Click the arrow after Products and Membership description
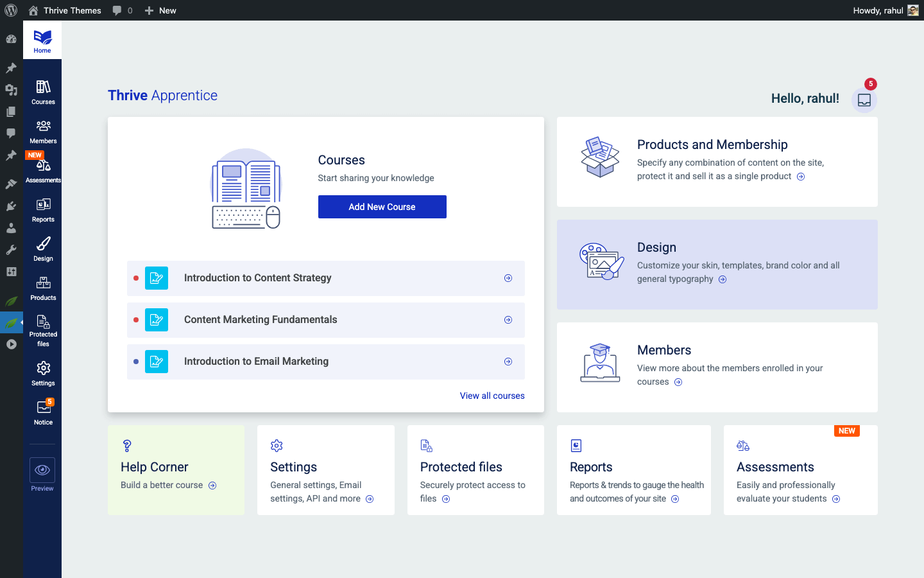Viewport: 924px width, 578px height. [x=801, y=177]
